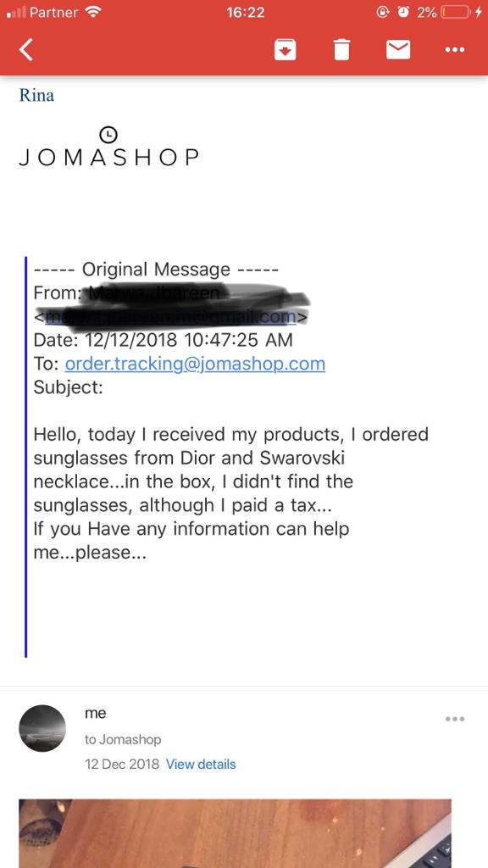The height and width of the screenshot is (868, 488).
Task: Tap the 'to Jomashop' recipient line
Action: pos(123,739)
